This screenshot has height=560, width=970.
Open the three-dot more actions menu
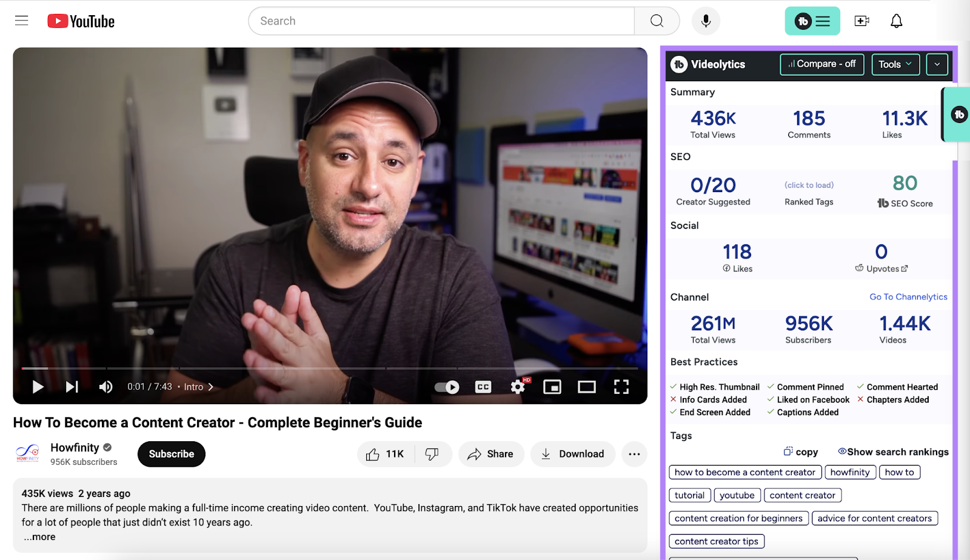coord(634,453)
